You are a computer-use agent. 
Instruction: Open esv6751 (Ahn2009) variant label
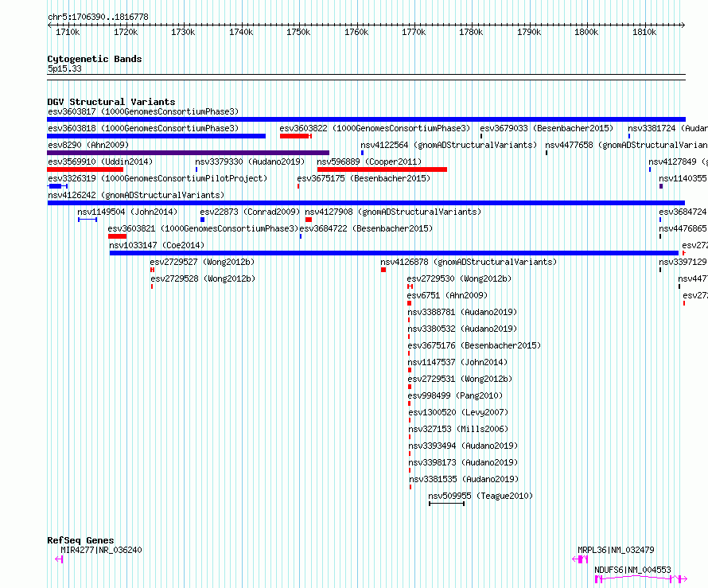tap(447, 295)
